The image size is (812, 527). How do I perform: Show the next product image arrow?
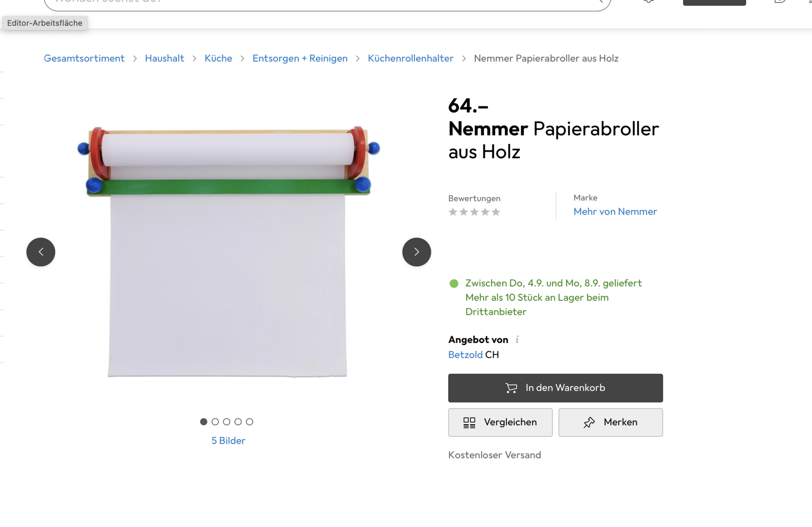click(416, 252)
